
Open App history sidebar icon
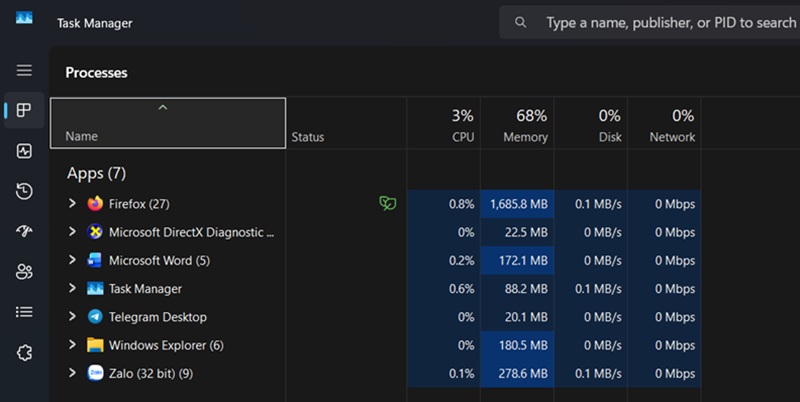pyautogui.click(x=24, y=191)
